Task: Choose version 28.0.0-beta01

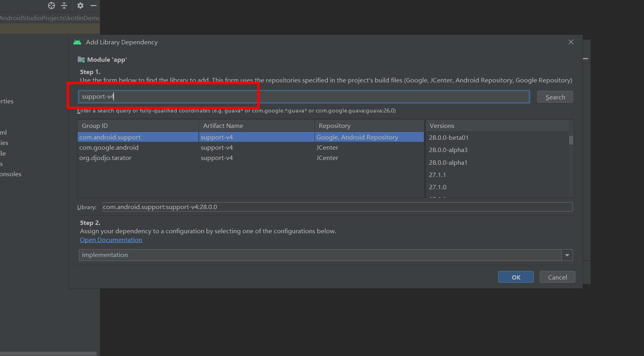Action: (448, 137)
